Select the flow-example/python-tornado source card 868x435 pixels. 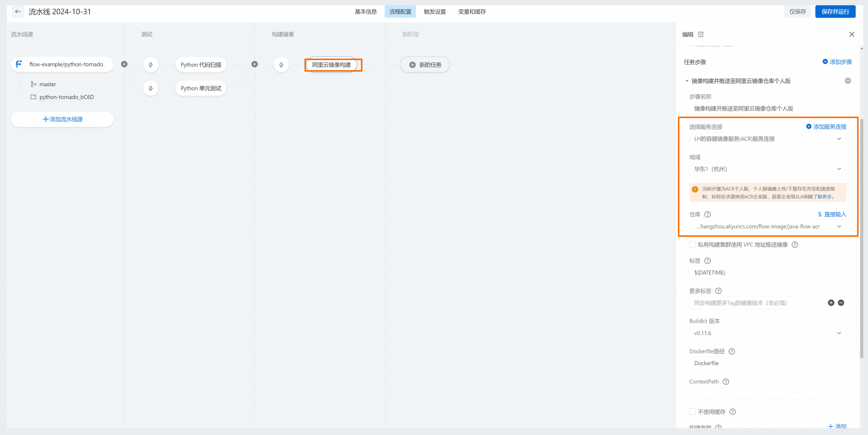62,64
